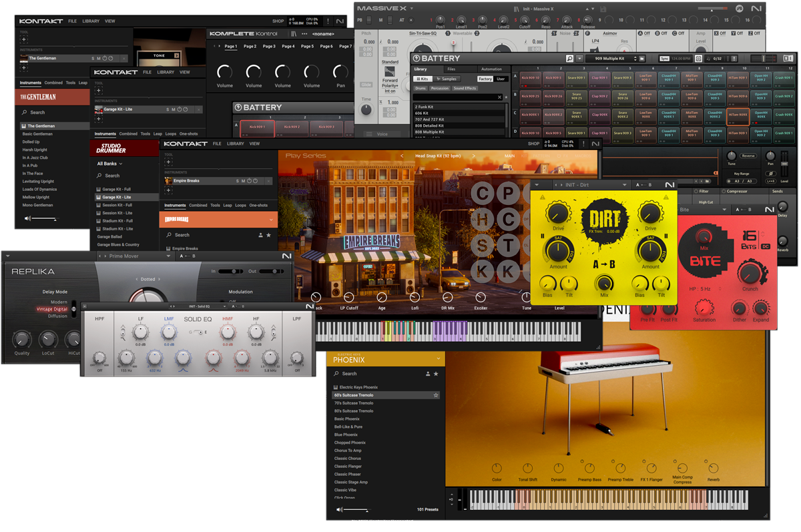Switch to Page 3 in Komplete Kontrol

[269, 47]
